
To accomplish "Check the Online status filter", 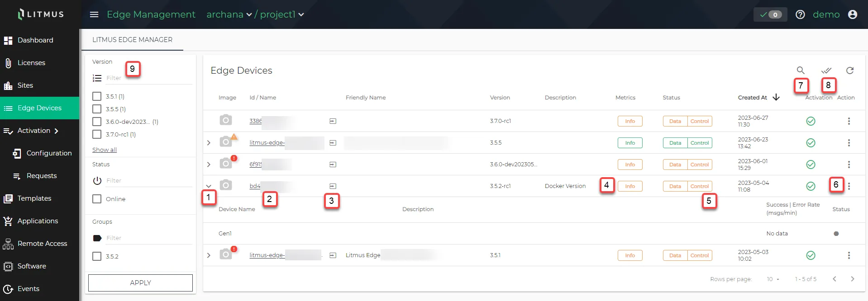I will click(97, 199).
